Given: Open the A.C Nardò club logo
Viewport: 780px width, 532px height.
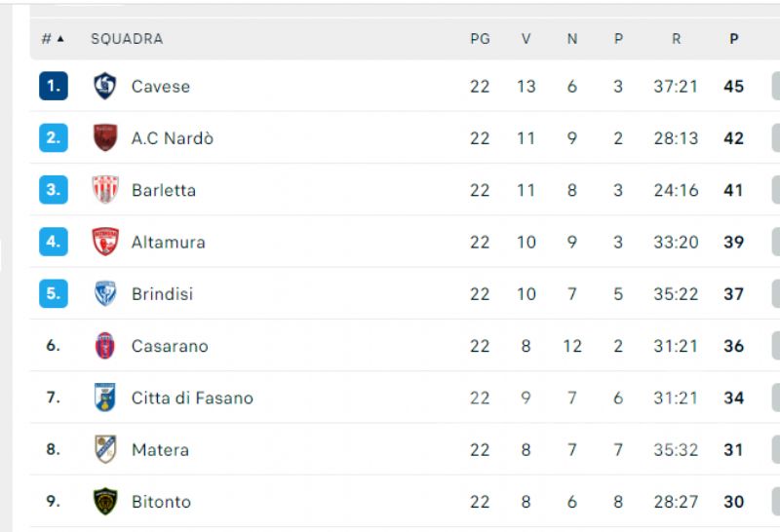Looking at the screenshot, I should click(105, 137).
